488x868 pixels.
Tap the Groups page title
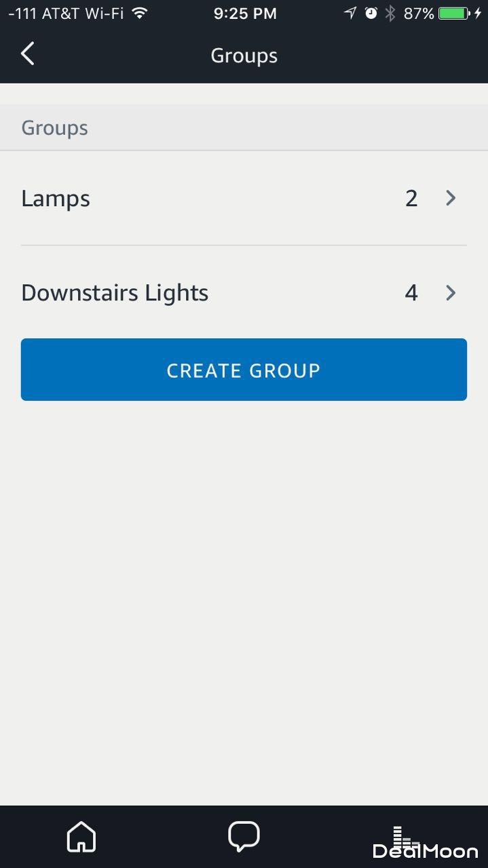click(x=244, y=55)
